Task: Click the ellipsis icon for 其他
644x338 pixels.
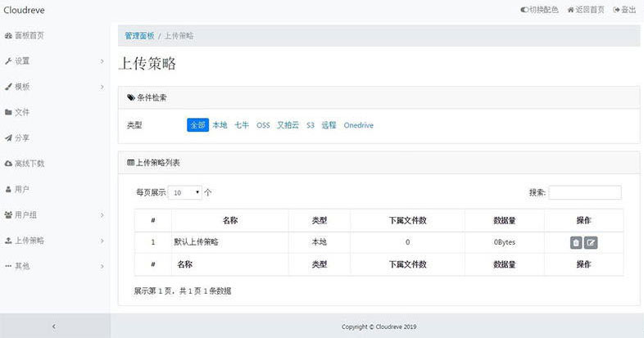Action: (8, 266)
